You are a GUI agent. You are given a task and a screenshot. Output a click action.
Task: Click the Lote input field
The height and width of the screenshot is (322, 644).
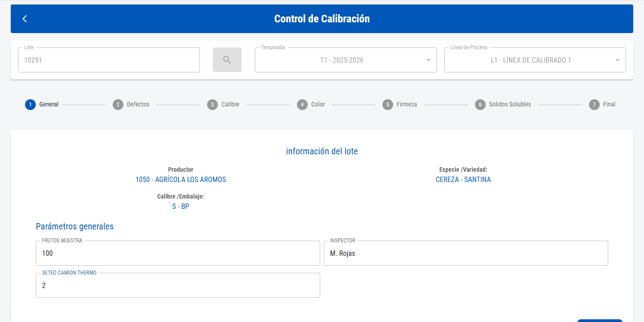tap(109, 60)
